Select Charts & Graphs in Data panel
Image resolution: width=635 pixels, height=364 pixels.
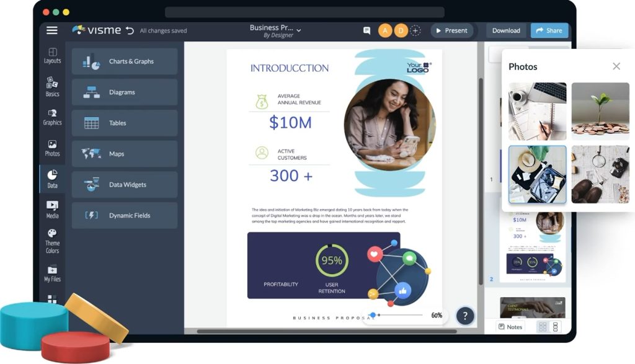pyautogui.click(x=125, y=61)
